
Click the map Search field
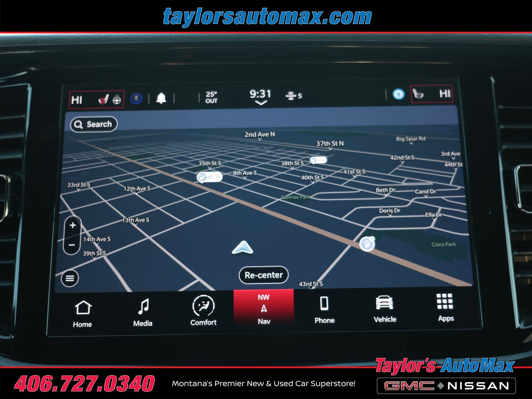pos(94,124)
